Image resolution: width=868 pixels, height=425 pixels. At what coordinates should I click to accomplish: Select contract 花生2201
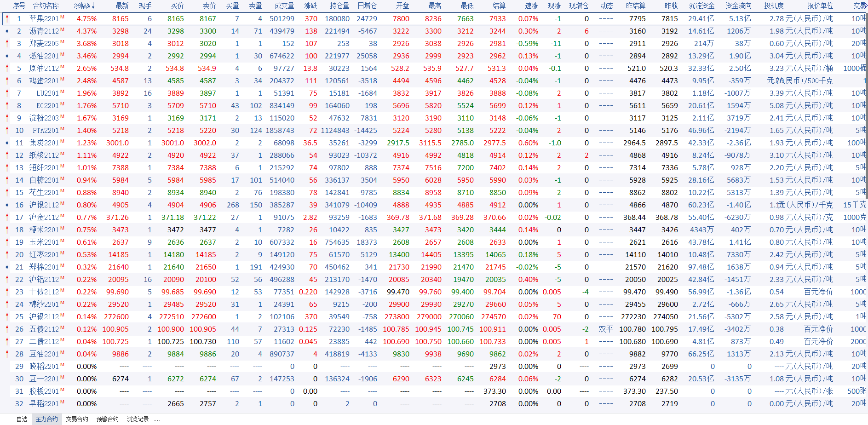click(x=44, y=193)
